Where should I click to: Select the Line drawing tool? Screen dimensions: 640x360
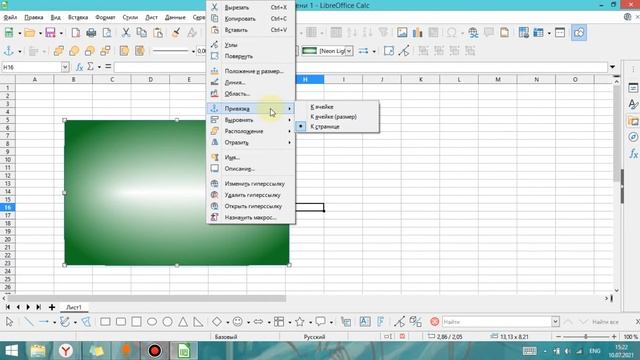(x=28, y=322)
